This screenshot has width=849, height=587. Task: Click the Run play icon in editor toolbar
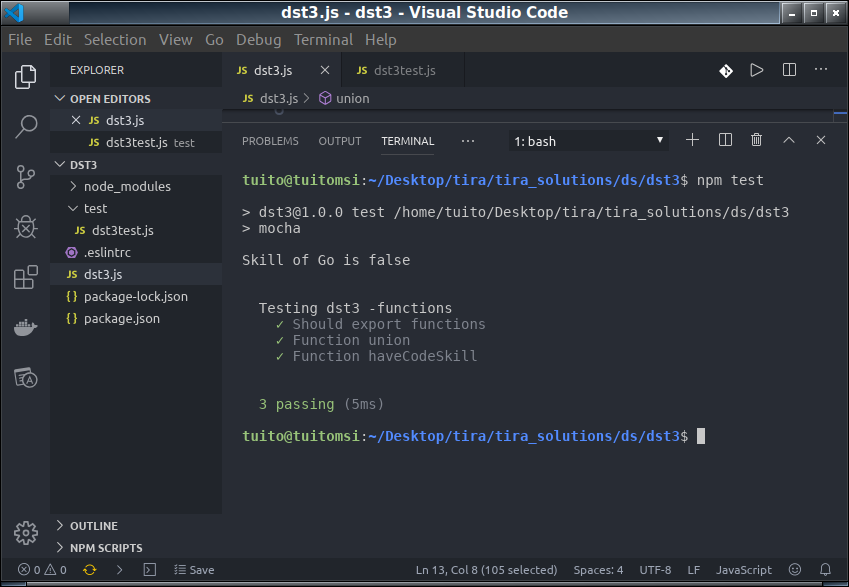pyautogui.click(x=756, y=70)
